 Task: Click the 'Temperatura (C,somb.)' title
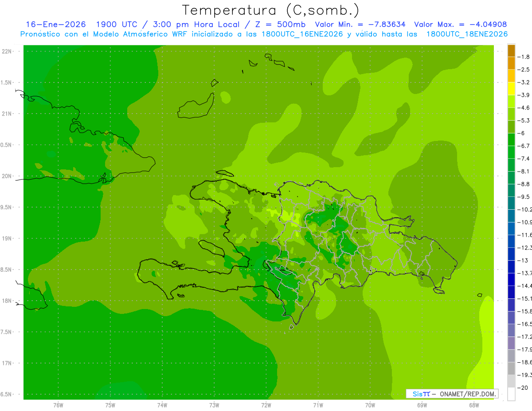click(x=271, y=11)
